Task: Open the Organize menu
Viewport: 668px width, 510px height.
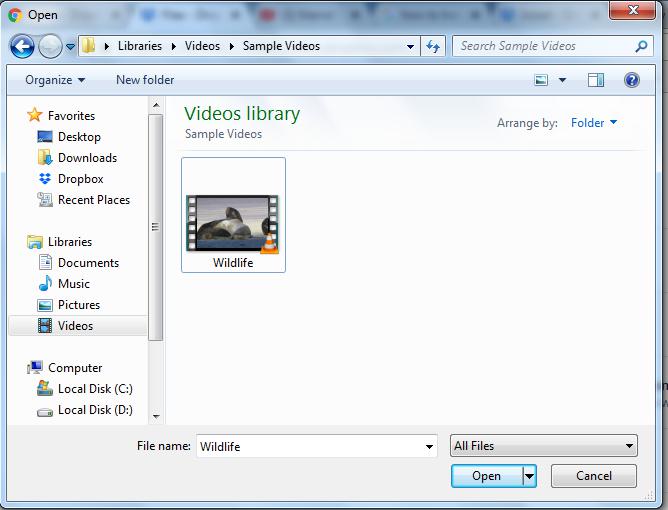Action: click(x=55, y=80)
